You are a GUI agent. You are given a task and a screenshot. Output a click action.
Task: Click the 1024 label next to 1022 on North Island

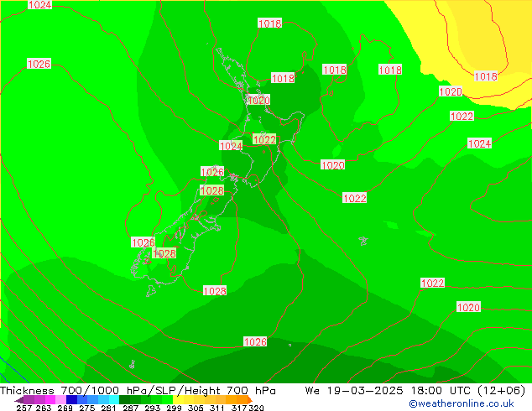pyautogui.click(x=231, y=146)
